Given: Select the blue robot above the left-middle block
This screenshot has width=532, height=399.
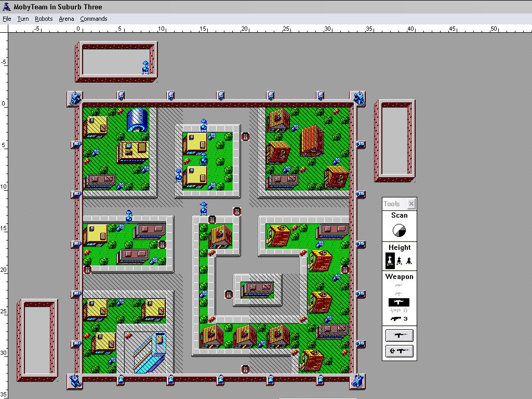Looking at the screenshot, I should [129, 217].
